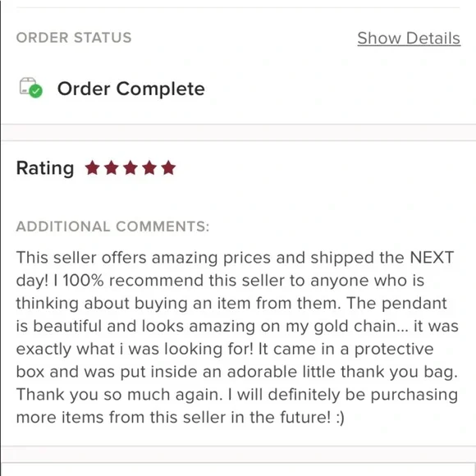This screenshot has width=476, height=476.
Task: Click the green checkmark badge on package
Action: [36, 91]
